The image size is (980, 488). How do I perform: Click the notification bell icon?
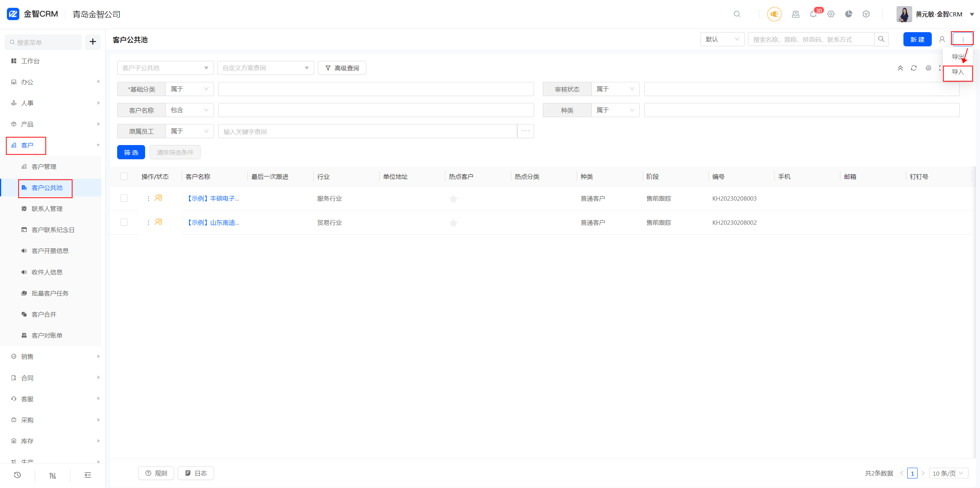[813, 14]
